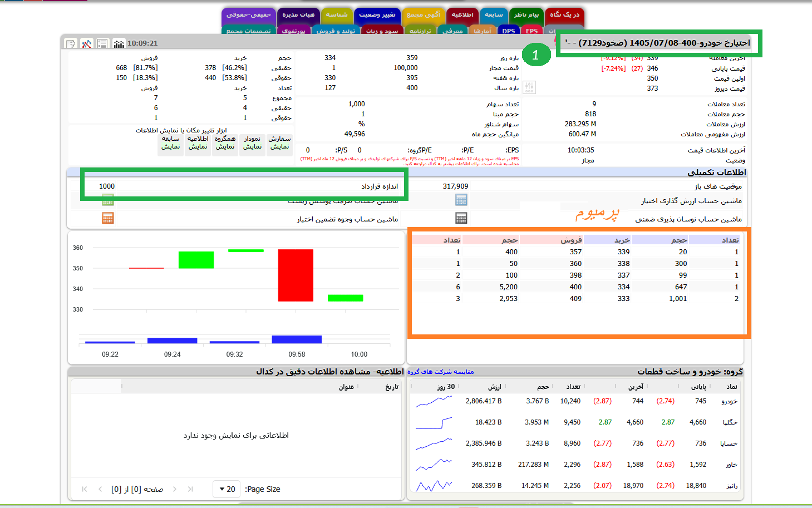
Task: Click the list view icon in header bar
Action: point(102,43)
